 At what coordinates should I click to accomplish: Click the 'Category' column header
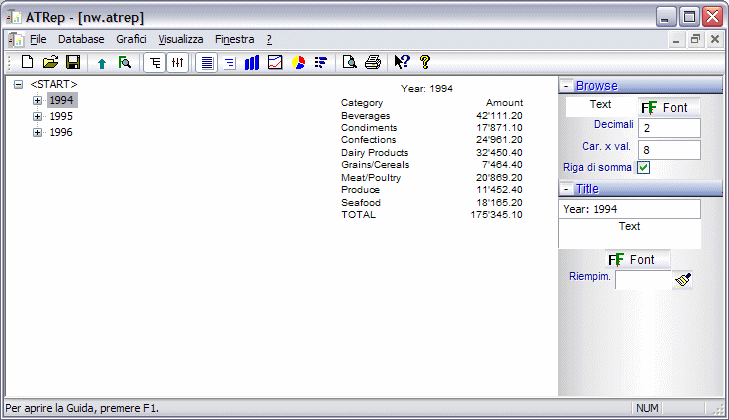click(x=362, y=103)
